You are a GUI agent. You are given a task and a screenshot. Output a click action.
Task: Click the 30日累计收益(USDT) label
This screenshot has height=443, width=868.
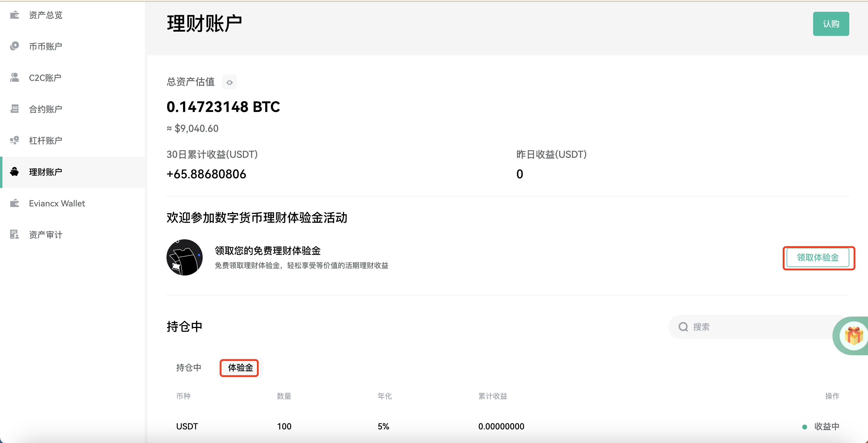[212, 155]
